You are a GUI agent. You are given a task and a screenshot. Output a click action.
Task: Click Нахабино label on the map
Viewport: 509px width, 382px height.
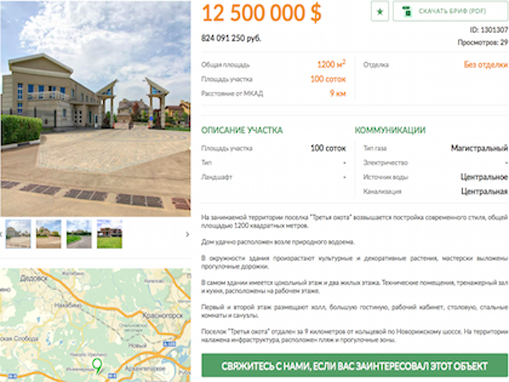[68, 305]
